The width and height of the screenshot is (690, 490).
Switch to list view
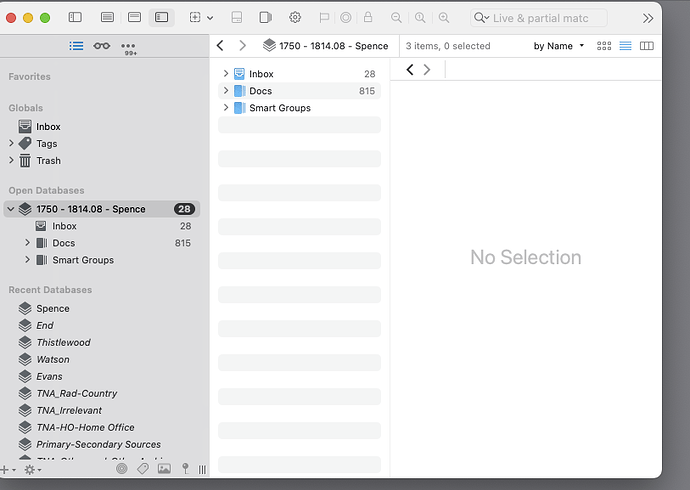pos(625,46)
